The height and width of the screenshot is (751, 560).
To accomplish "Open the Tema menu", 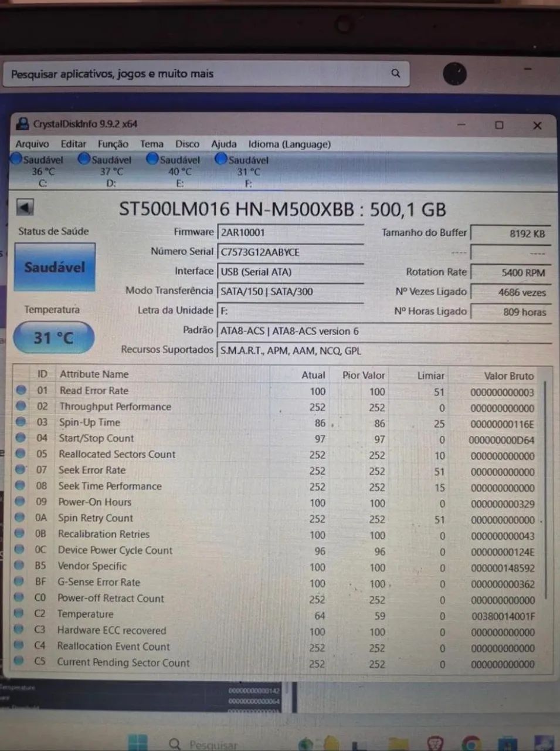I will click(151, 144).
